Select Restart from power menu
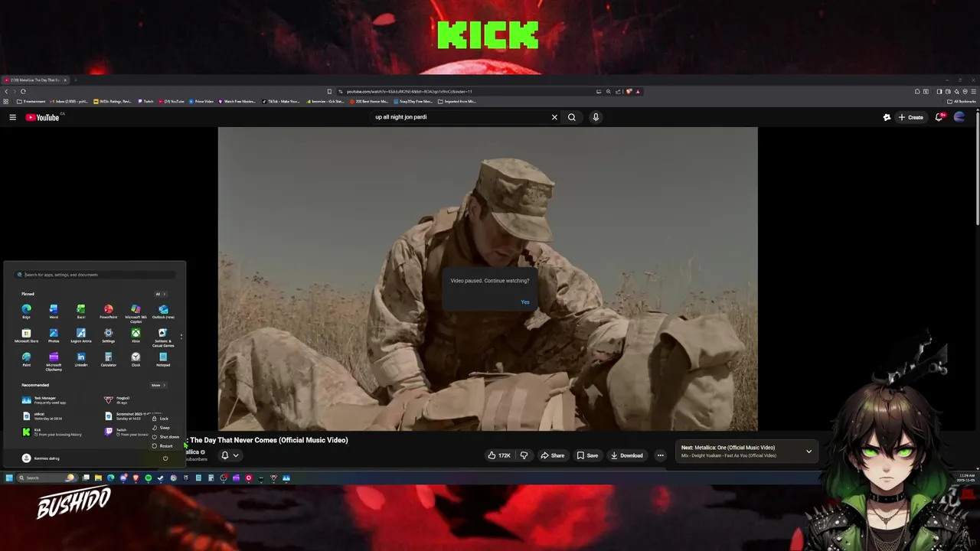 (163, 446)
